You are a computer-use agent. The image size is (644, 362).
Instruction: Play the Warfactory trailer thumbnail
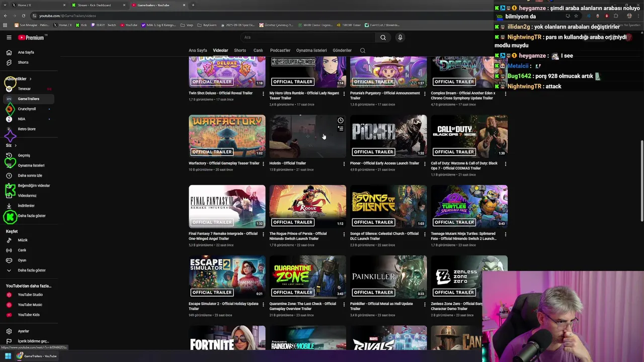click(227, 136)
